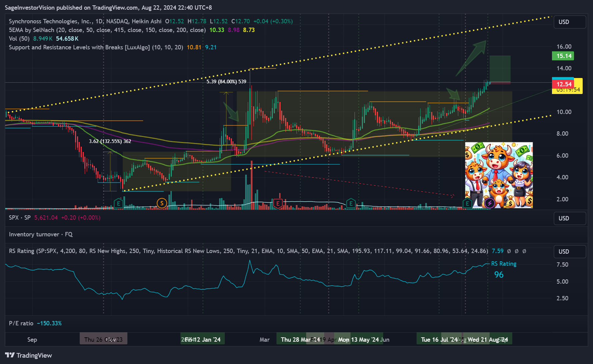The height and width of the screenshot is (364, 593).
Task: Click the 'Thu 28 Mar '24' date label
Action: click(300, 339)
